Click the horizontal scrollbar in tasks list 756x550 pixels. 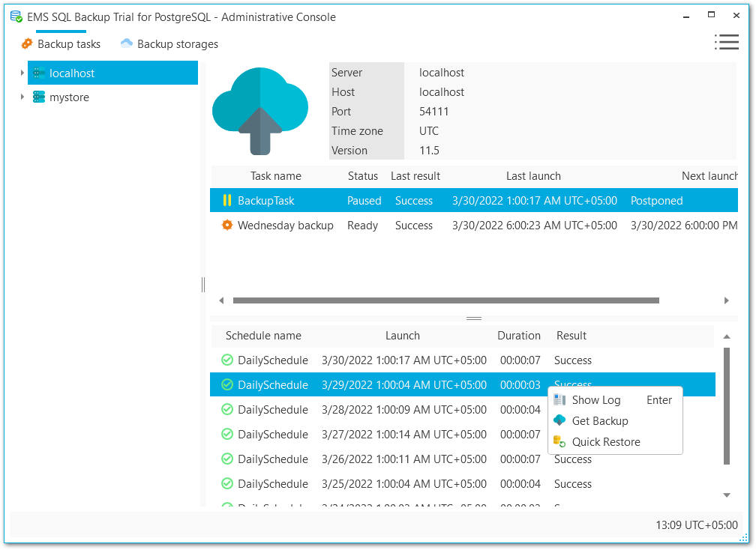445,300
